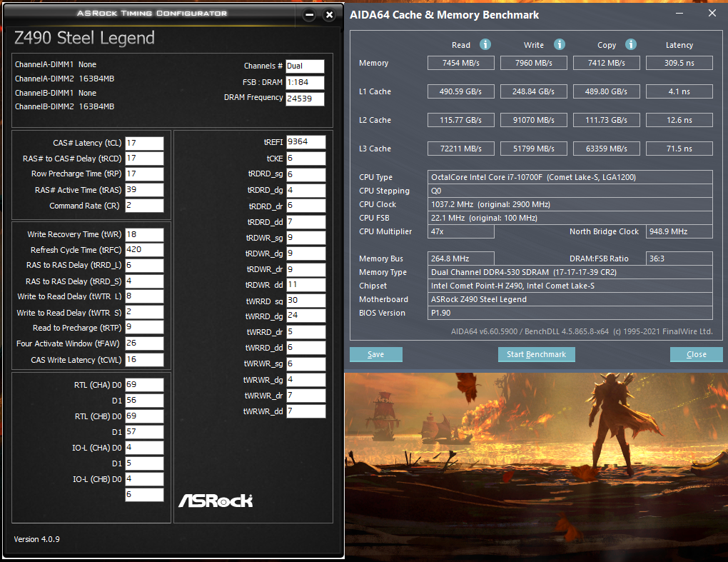Click the RTL (CHA) D0 field
The image size is (728, 562).
point(144,385)
